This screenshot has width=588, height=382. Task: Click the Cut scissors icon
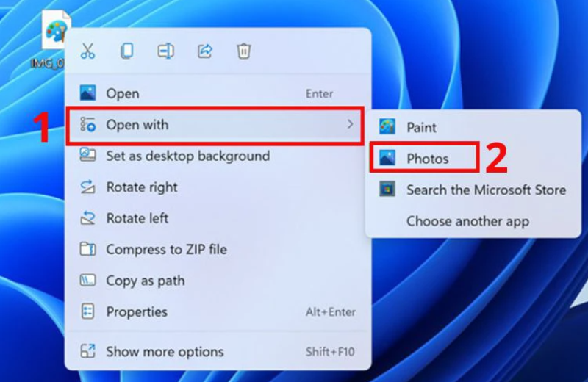click(x=87, y=51)
